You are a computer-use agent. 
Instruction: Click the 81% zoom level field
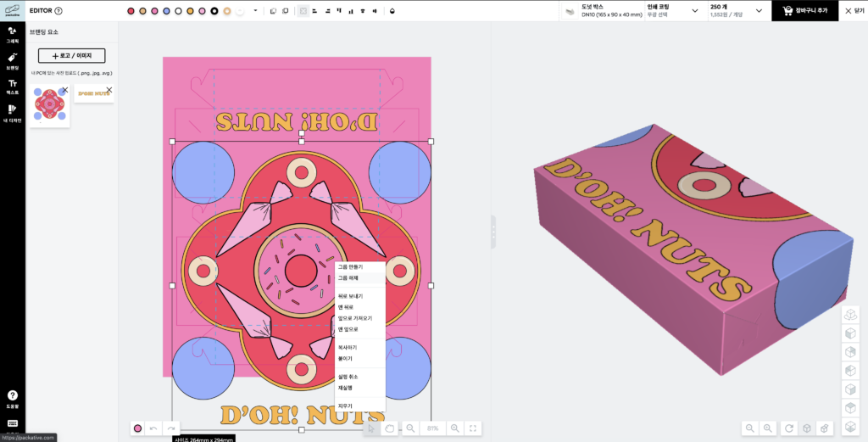433,428
